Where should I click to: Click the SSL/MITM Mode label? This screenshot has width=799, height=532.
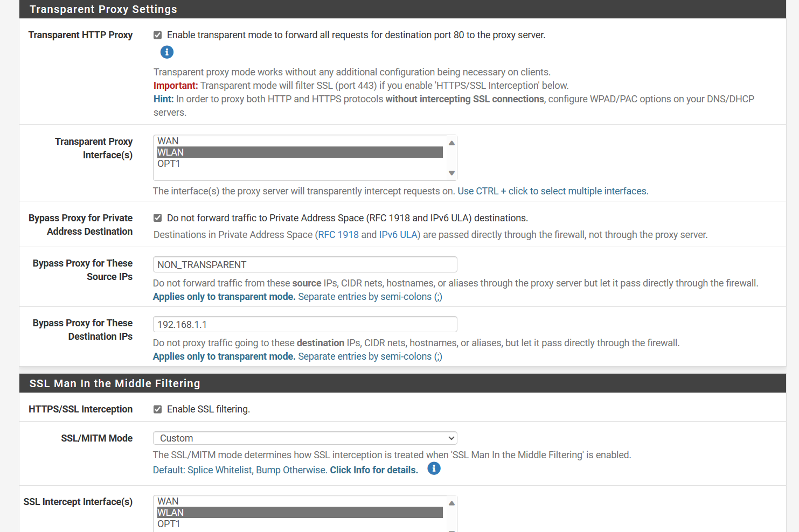click(x=97, y=438)
